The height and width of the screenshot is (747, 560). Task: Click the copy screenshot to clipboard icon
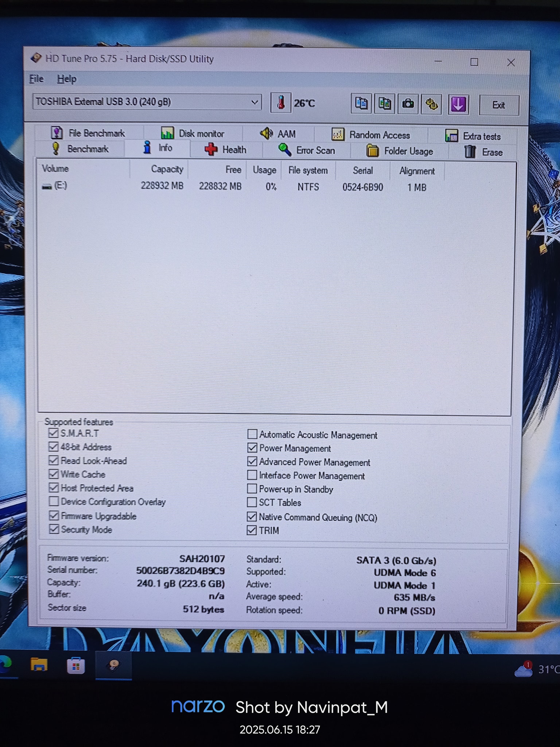coord(385,104)
